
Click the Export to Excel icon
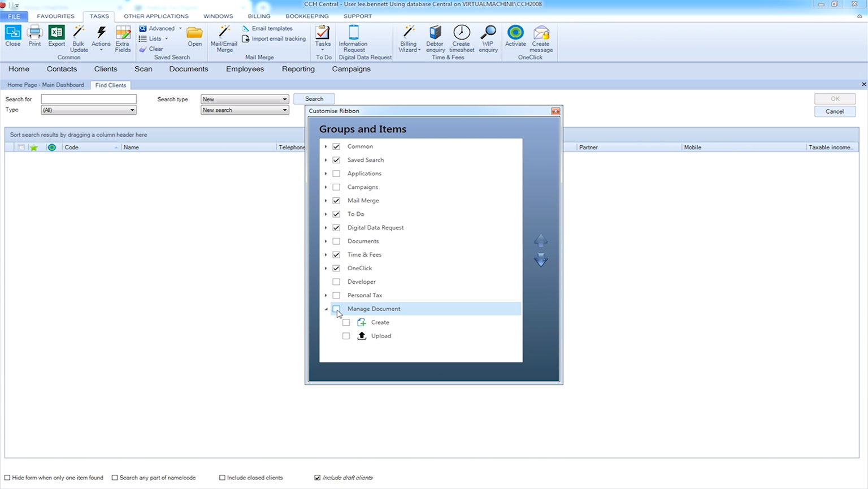57,33
